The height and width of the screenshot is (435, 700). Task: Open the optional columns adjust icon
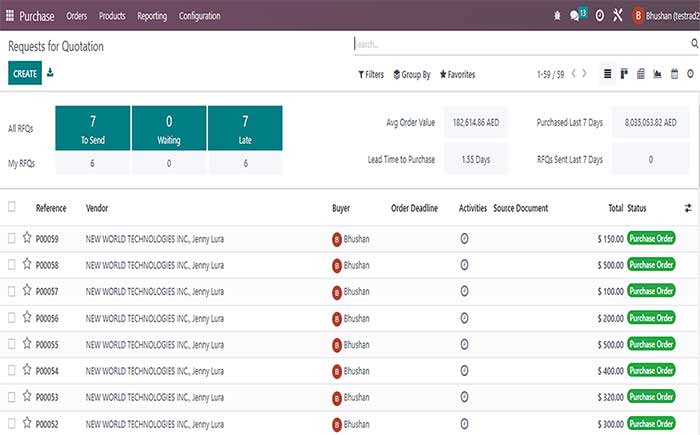(688, 208)
